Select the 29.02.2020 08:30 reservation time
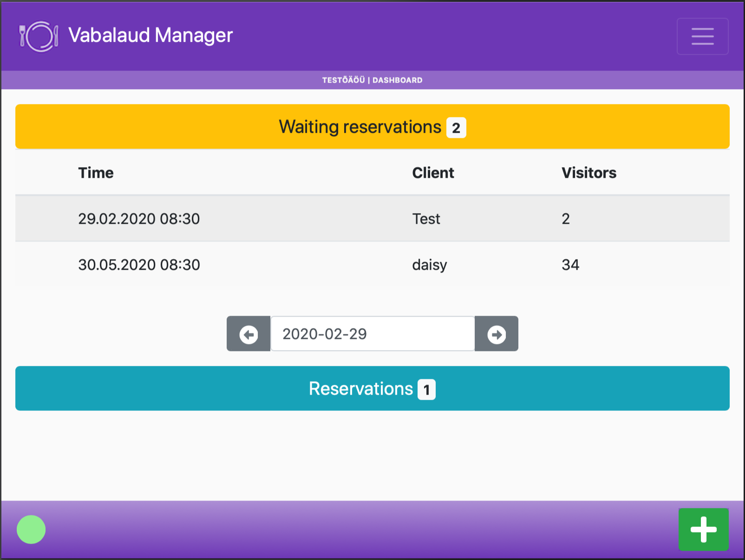Screen dimensions: 745x560 click(139, 219)
